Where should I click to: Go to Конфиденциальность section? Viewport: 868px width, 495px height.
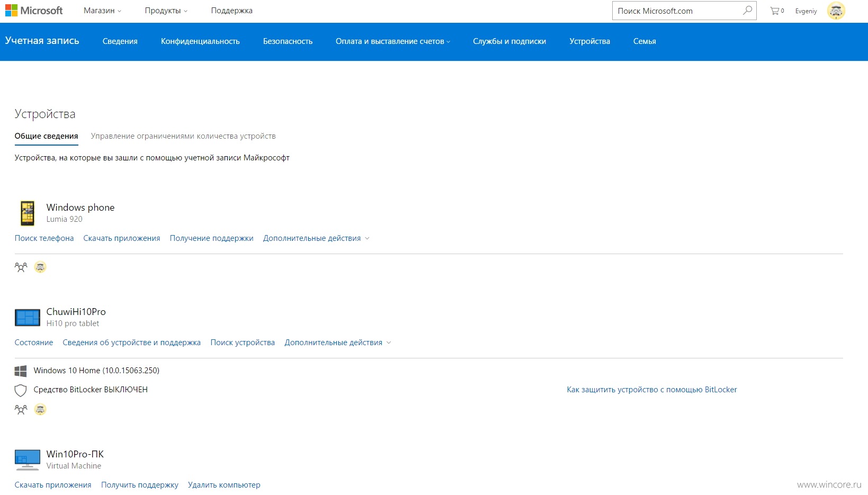coord(200,41)
